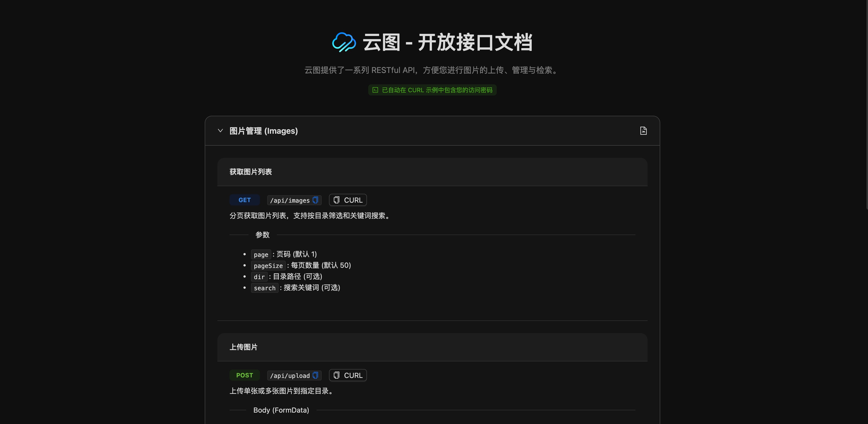Click the clipboard icon inside the upload CURL button
Viewport: 868px width, 424px height.
pos(336,375)
